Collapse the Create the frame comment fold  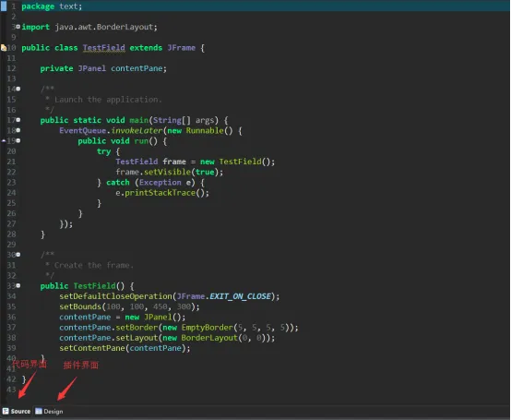18,255
